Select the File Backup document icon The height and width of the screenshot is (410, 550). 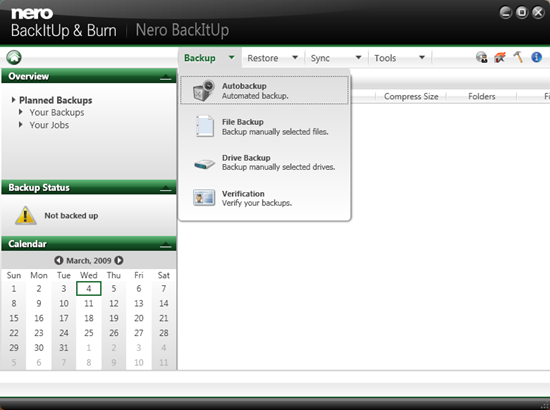[x=205, y=126]
